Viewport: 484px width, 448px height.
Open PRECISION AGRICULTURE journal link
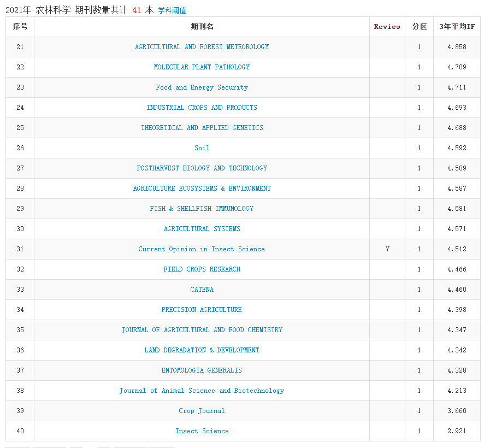point(202,310)
